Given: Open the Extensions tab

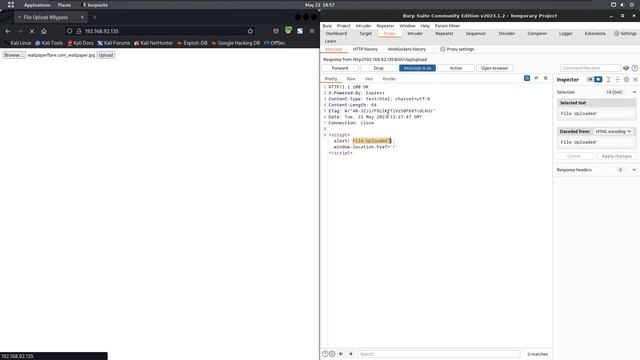Looking at the screenshot, I should click(595, 33).
